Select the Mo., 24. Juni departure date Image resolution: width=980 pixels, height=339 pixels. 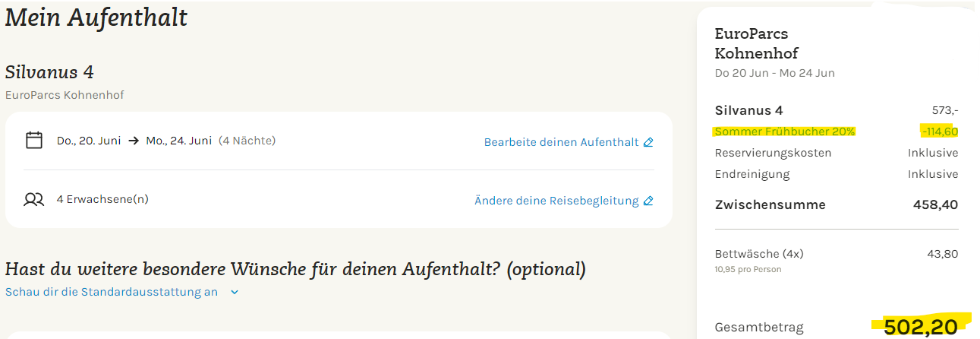[x=179, y=141]
